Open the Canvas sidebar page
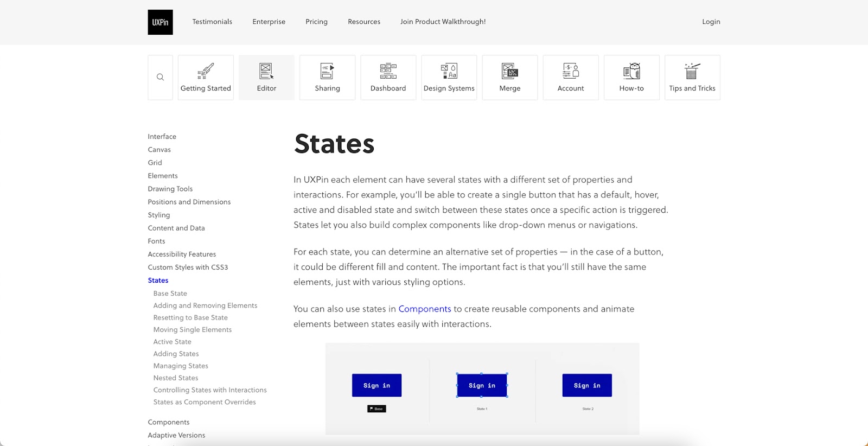The height and width of the screenshot is (446, 868). coord(159,150)
